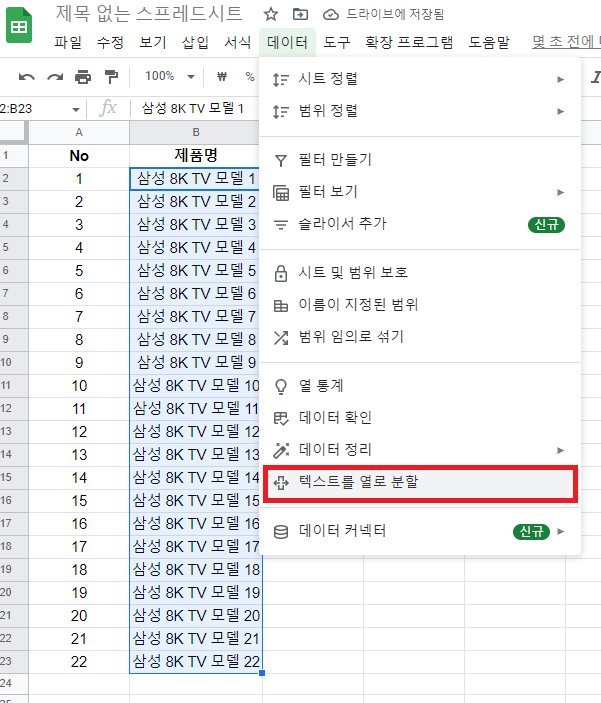Click the cell with number 15 in column A

[79, 501]
